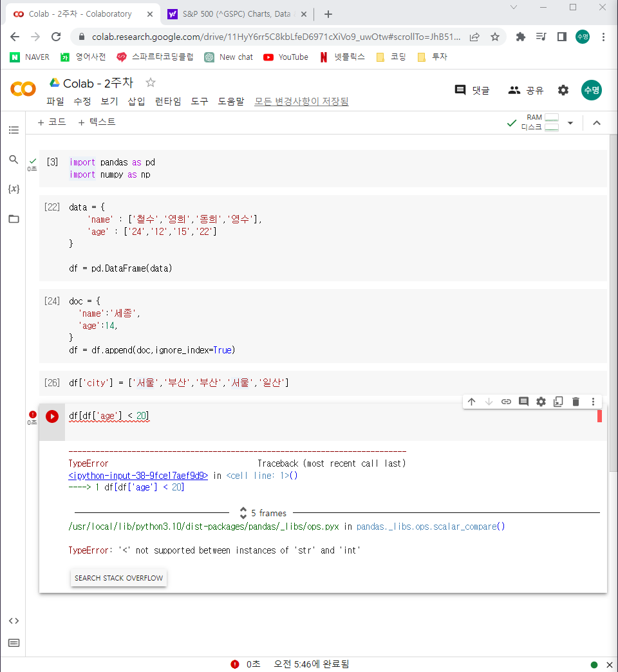The width and height of the screenshot is (618, 672).
Task: Open the New chat bookmark
Action: coord(229,57)
